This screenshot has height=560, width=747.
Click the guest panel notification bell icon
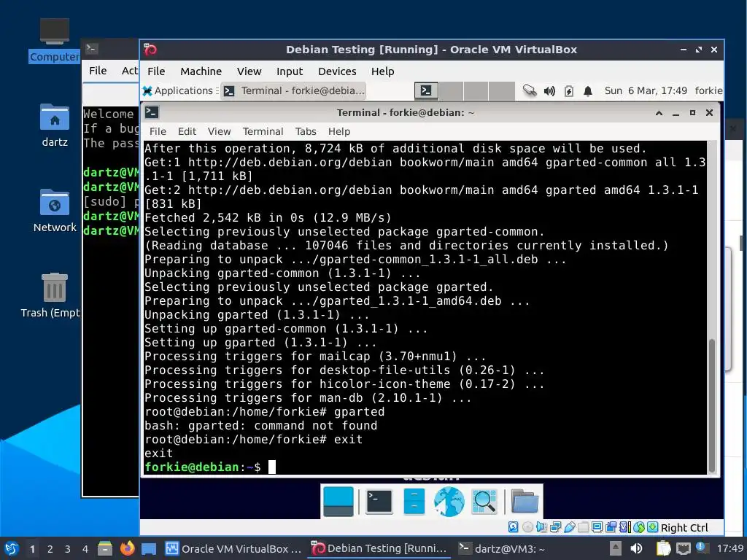pyautogui.click(x=588, y=90)
